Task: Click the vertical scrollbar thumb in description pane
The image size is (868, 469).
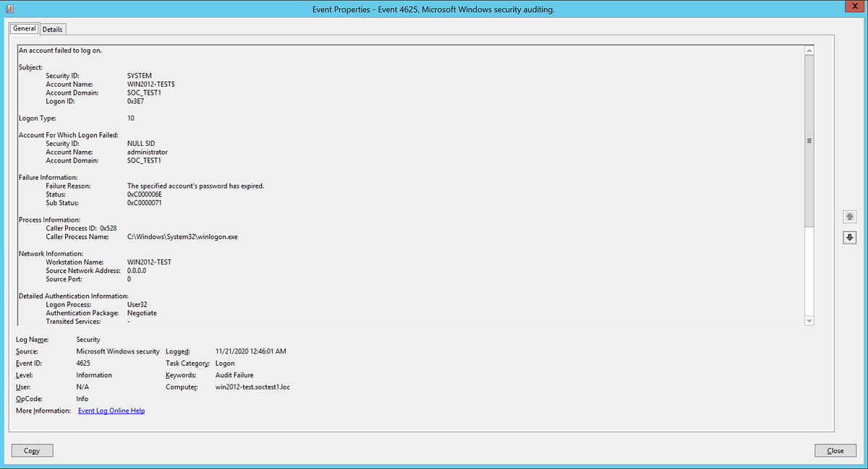Action: pos(809,141)
